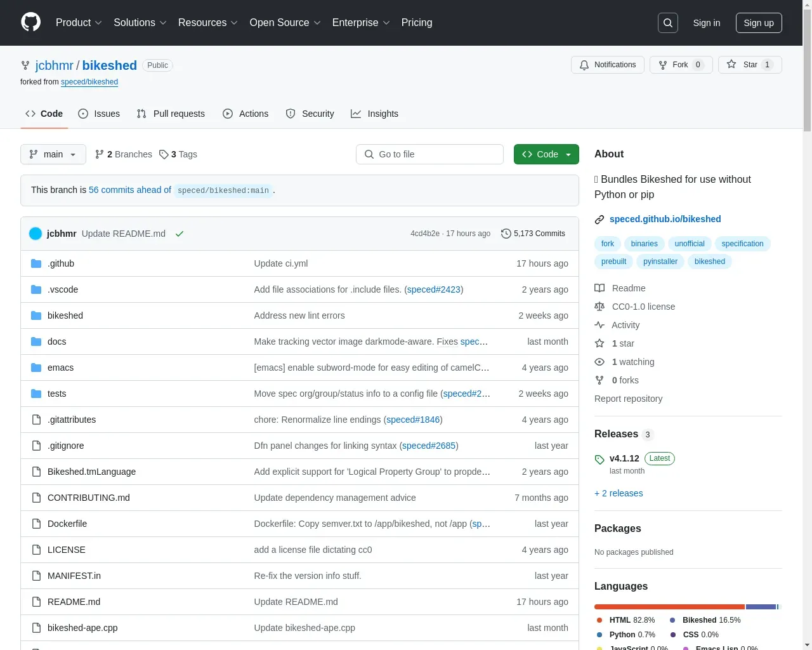
Task: Open the + 2 releases link
Action: 619,493
